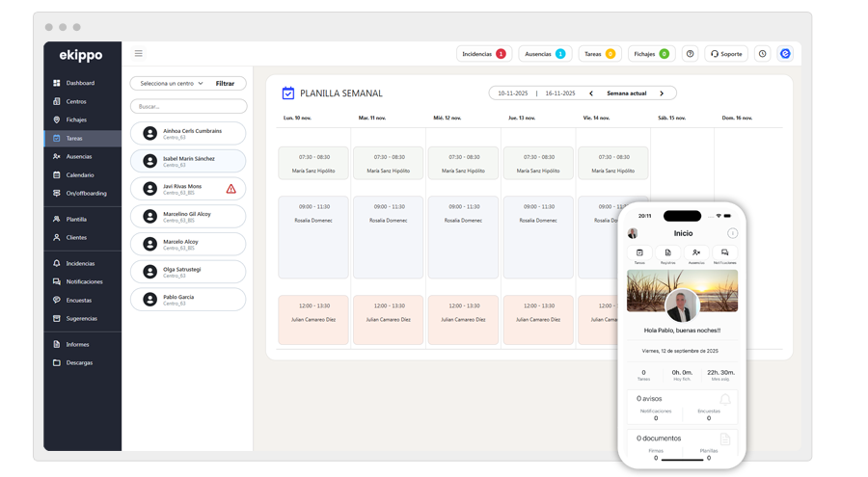Viewport: 868px width, 477px height.
Task: Click the warning triangle next to Javi Rivas Mons
Action: click(x=231, y=189)
